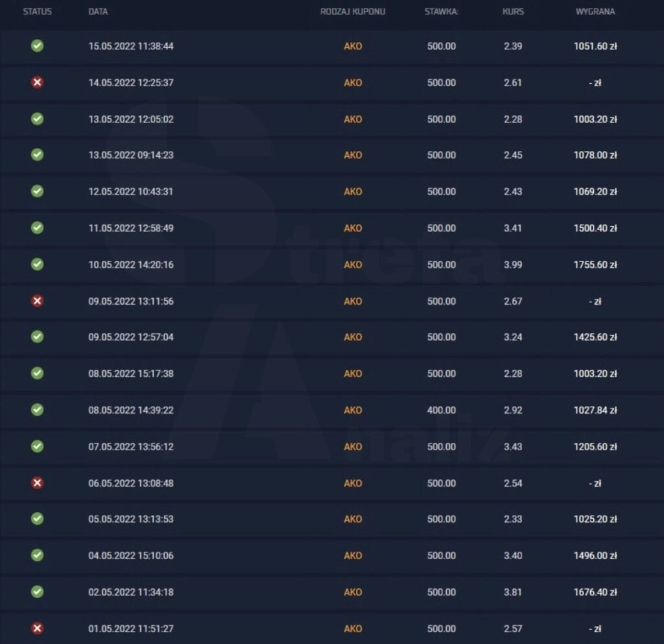Click the 1676.40 zł winnings amount
Viewport: 664px width, 644px height.
[595, 592]
